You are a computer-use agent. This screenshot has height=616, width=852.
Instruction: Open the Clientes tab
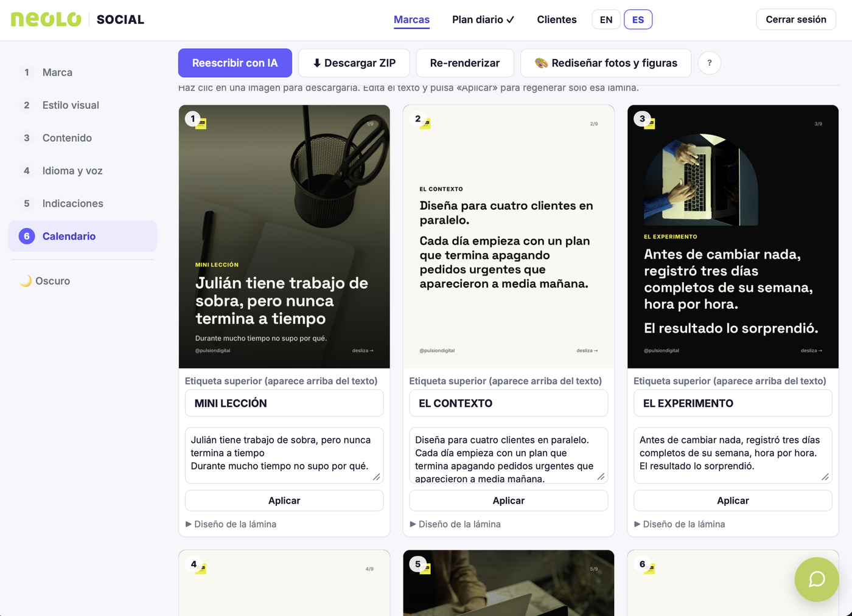point(557,19)
